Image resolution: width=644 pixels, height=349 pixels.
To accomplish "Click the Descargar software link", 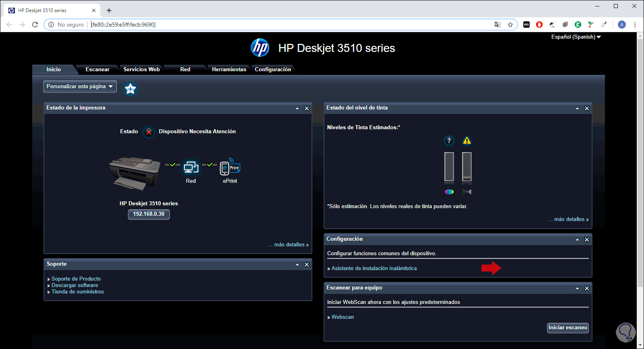I will point(75,285).
